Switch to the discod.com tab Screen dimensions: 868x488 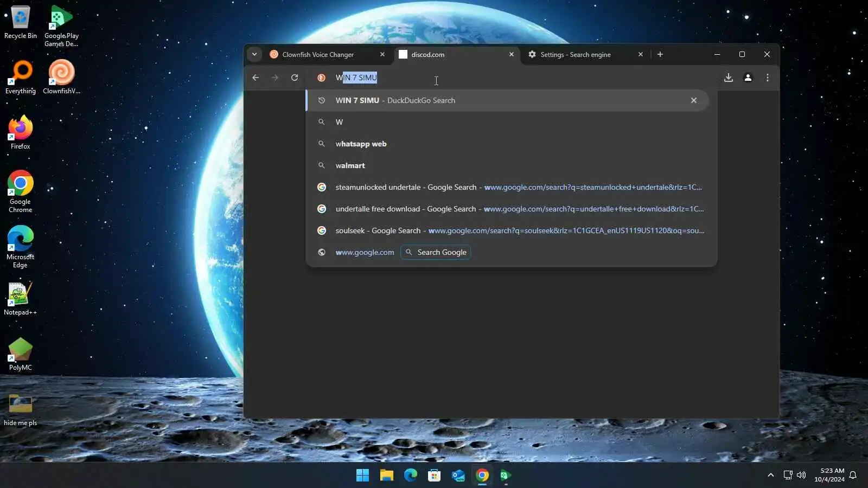pos(457,54)
